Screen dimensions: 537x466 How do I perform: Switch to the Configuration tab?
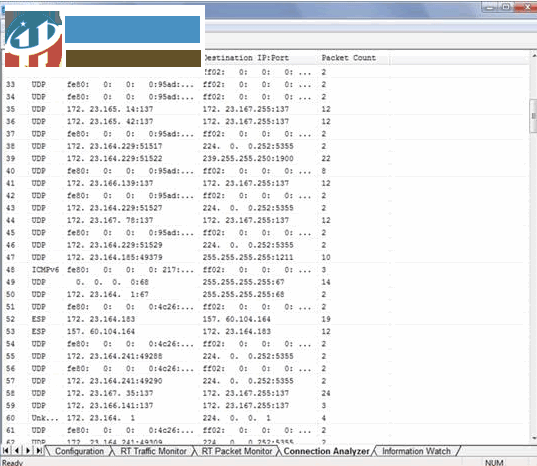79,451
